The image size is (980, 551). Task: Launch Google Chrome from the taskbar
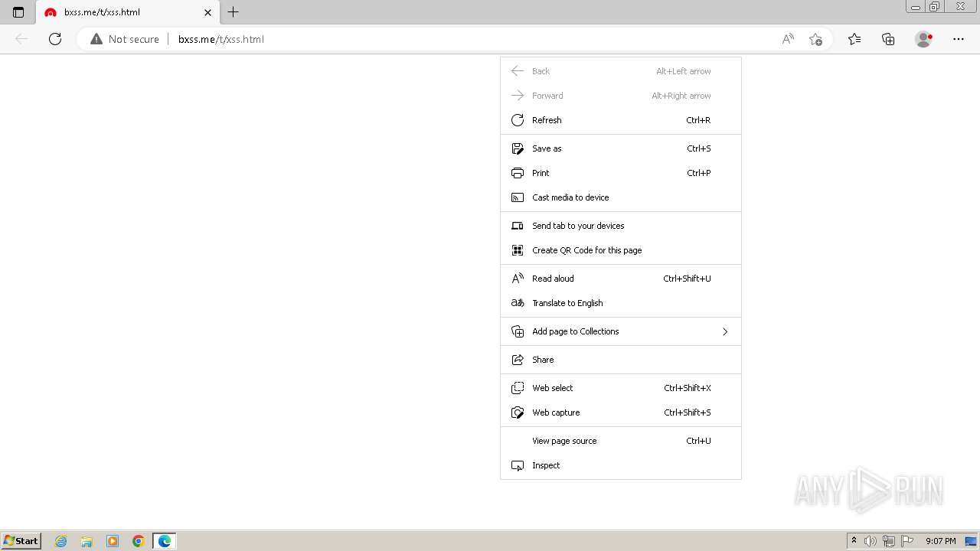pyautogui.click(x=139, y=541)
